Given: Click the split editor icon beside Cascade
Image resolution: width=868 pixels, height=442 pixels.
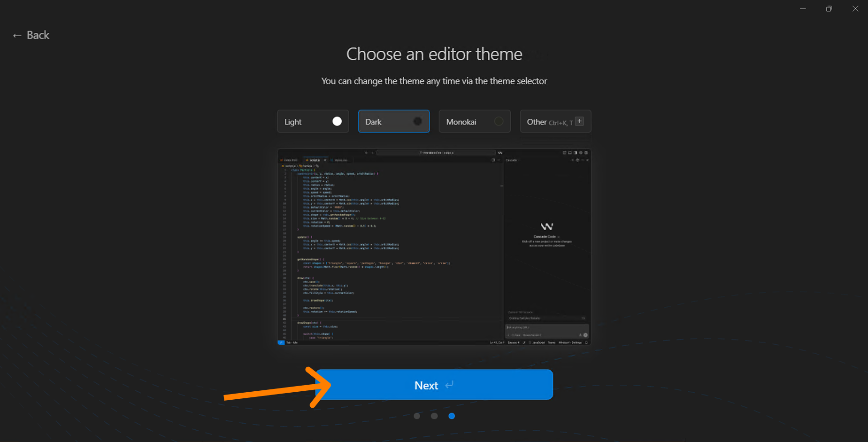Looking at the screenshot, I should click(x=493, y=160).
